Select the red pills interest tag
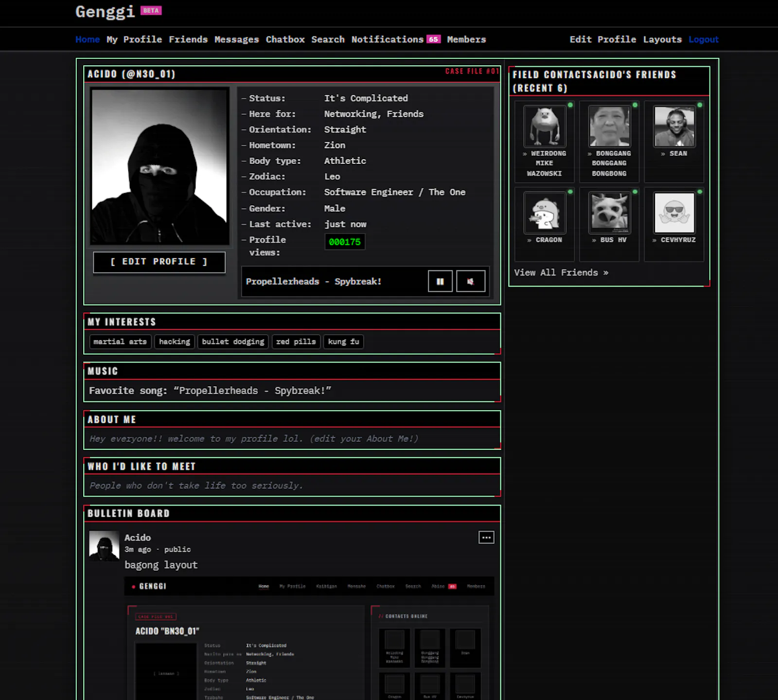 click(296, 341)
